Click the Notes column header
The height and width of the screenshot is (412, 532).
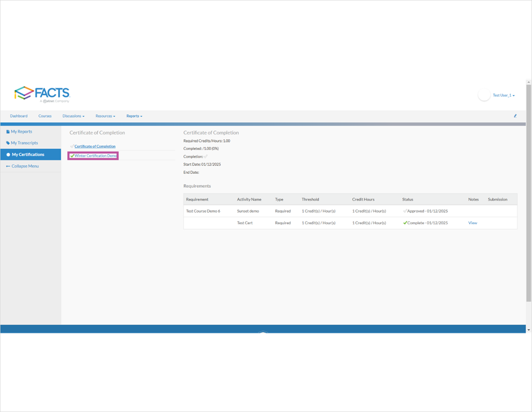coord(473,200)
